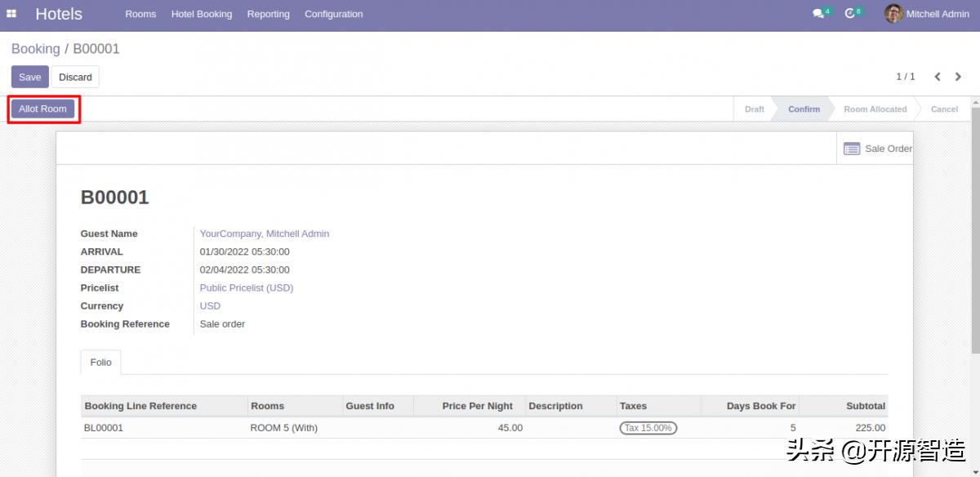Open the conversations messages icon
The width and height of the screenshot is (980, 477).
point(818,14)
